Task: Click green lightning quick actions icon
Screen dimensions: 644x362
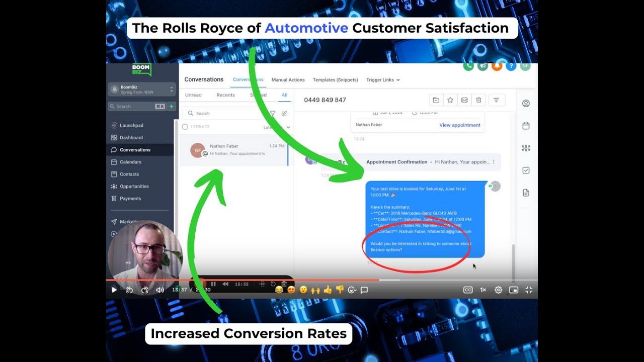Action: point(172,107)
